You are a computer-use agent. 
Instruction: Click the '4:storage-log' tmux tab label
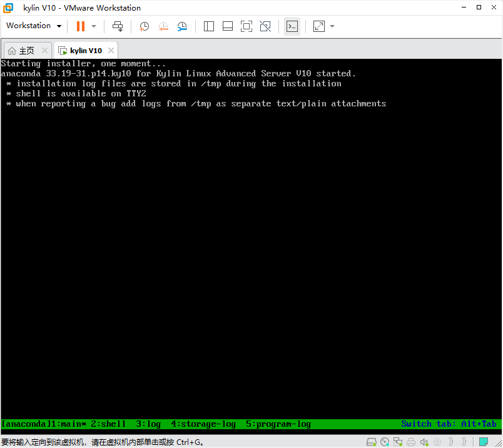click(203, 424)
